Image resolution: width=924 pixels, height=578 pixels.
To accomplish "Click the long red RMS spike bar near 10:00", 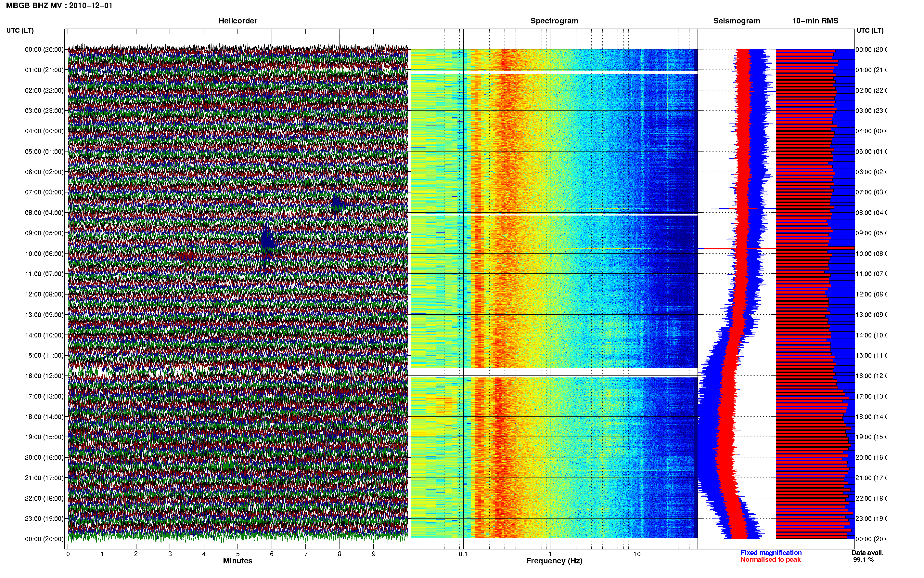I will point(815,248).
